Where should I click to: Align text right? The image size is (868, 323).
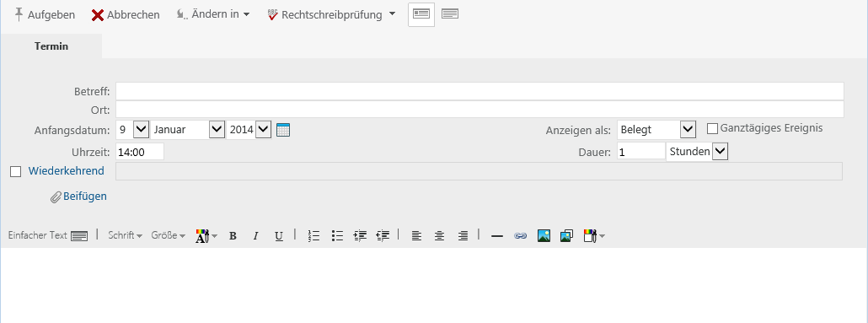pyautogui.click(x=463, y=236)
